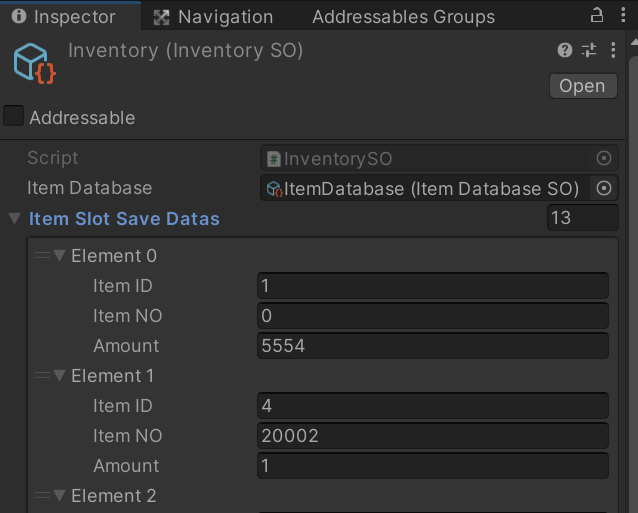Viewport: 638px width, 513px height.
Task: Switch to the Navigation tab
Action: [x=213, y=17]
